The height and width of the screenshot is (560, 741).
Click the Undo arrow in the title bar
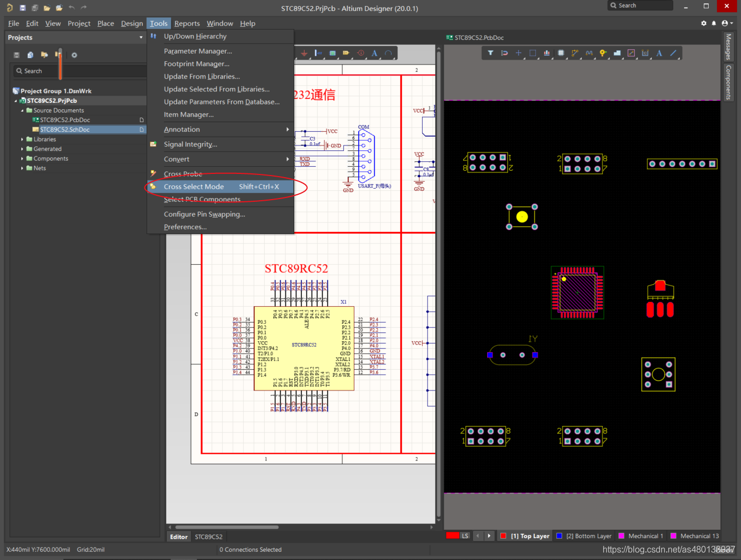(72, 8)
